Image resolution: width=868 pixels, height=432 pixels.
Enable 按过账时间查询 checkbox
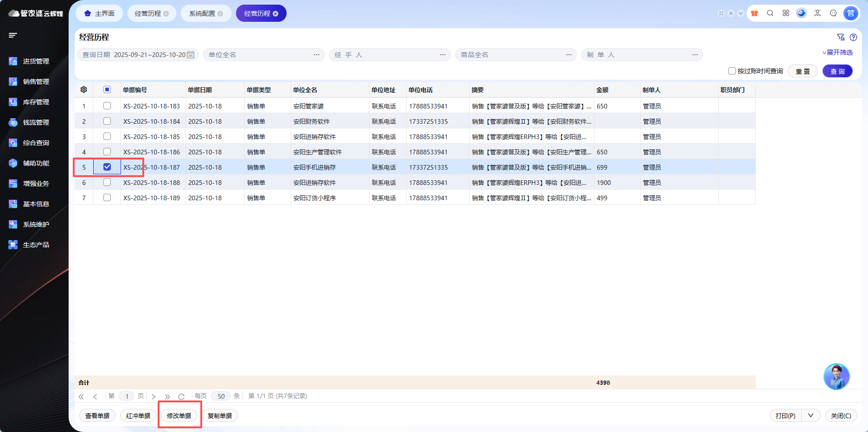pyautogui.click(x=732, y=71)
